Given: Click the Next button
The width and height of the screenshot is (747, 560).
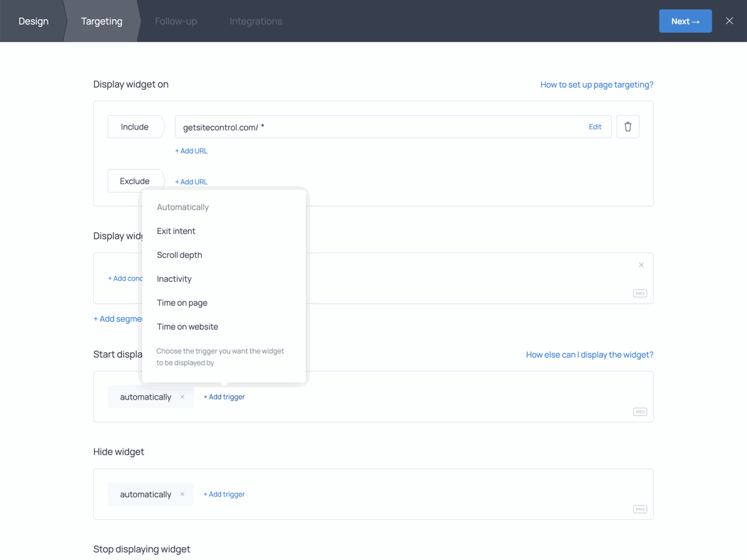Looking at the screenshot, I should coord(685,21).
